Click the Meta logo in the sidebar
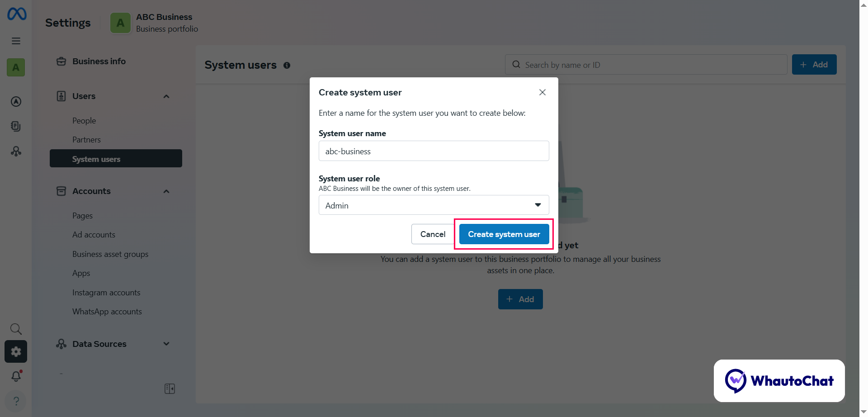 [x=16, y=14]
